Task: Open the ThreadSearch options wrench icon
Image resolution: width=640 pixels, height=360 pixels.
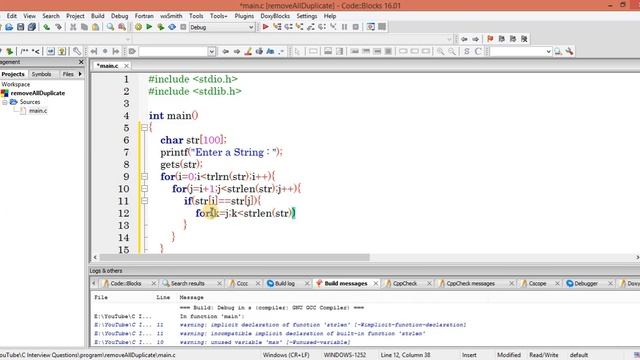Action: coord(569,51)
